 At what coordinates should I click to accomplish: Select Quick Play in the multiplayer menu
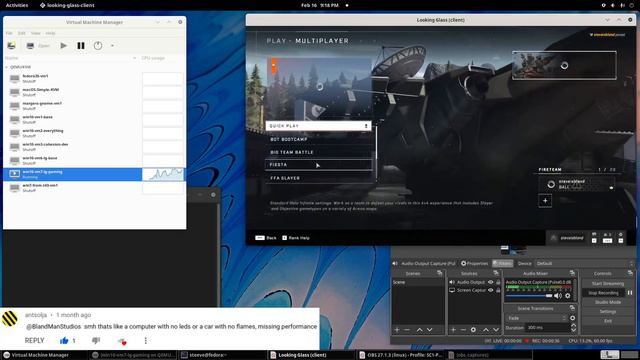coord(318,126)
